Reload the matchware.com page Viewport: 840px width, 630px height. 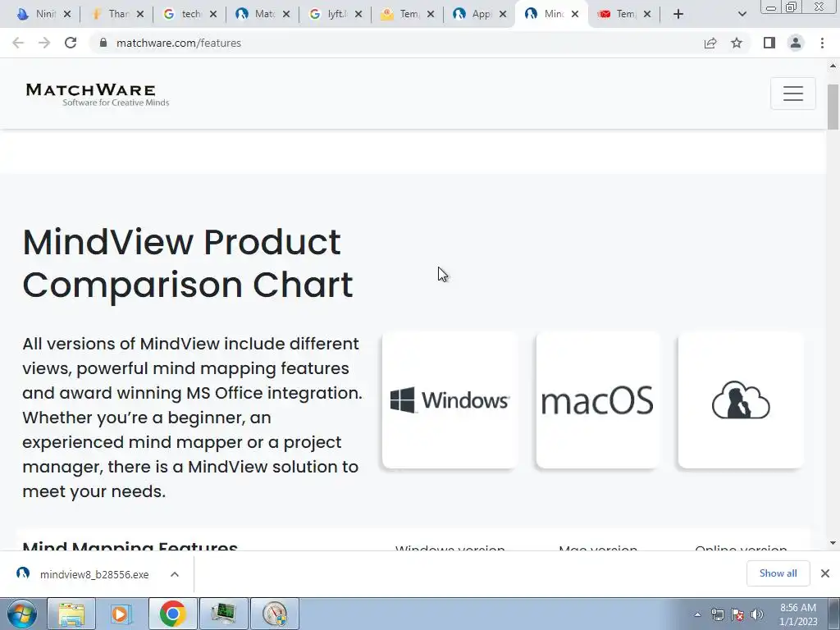71,43
